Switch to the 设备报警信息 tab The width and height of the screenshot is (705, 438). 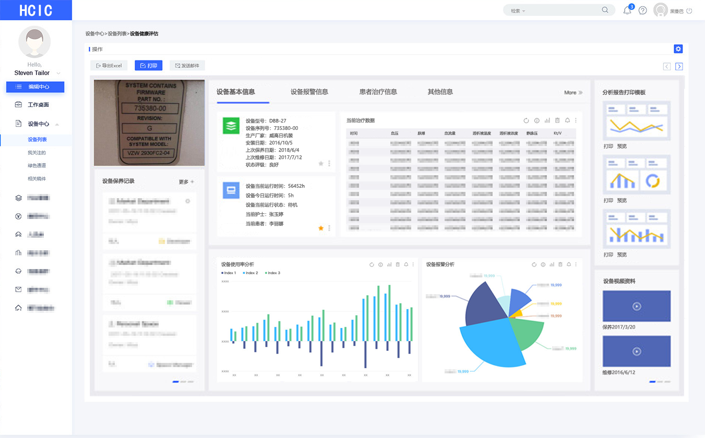(309, 92)
